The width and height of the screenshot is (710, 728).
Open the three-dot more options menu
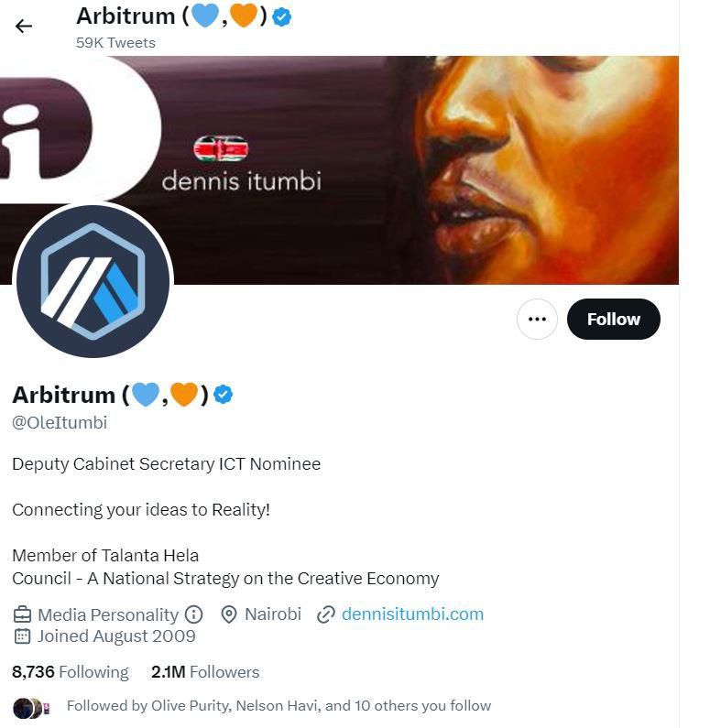point(537,320)
